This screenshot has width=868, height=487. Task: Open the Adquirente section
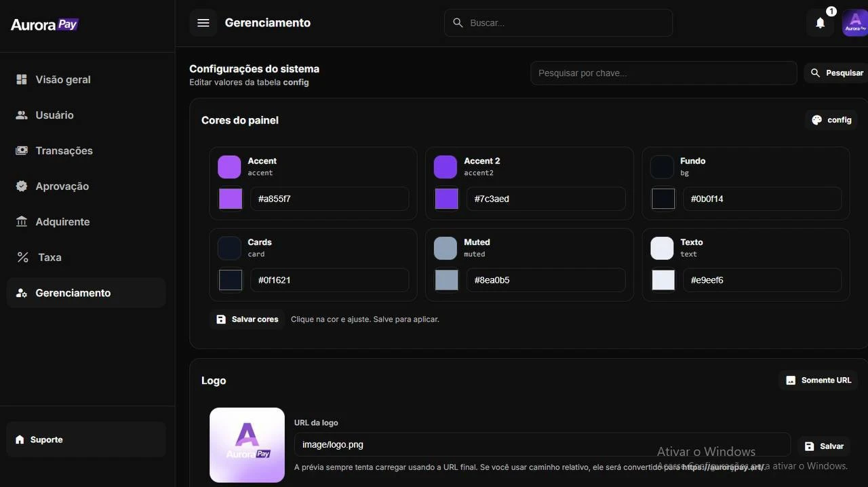coord(62,222)
